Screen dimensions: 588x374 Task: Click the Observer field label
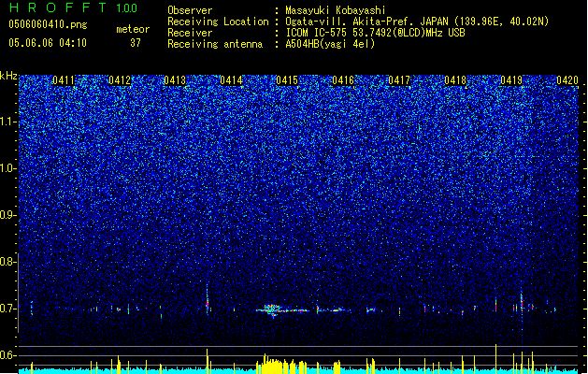(x=190, y=10)
